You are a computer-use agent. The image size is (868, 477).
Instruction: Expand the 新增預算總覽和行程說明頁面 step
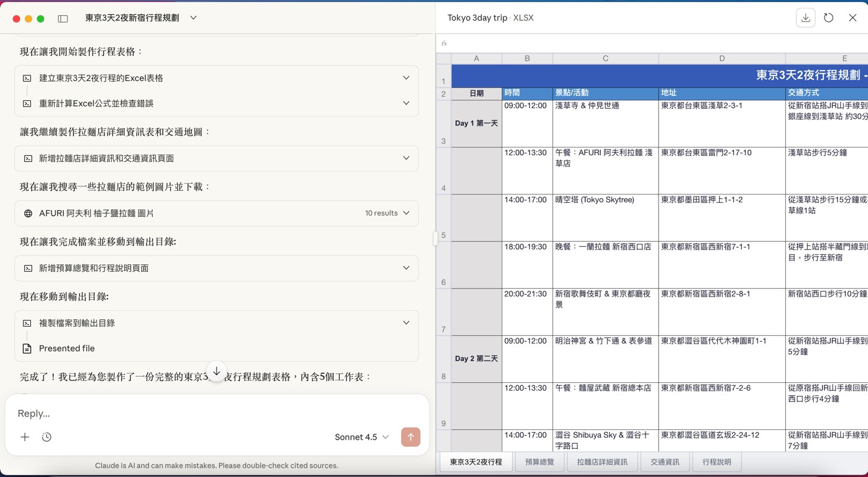[x=406, y=268]
